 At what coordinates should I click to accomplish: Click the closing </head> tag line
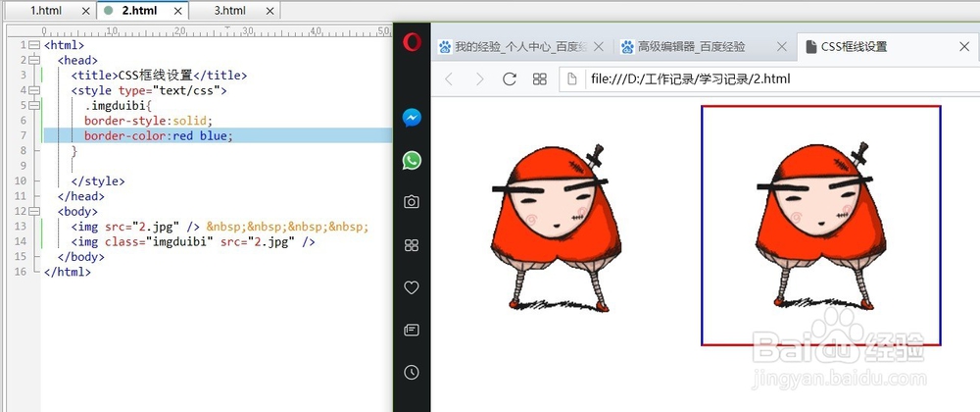pos(81,196)
